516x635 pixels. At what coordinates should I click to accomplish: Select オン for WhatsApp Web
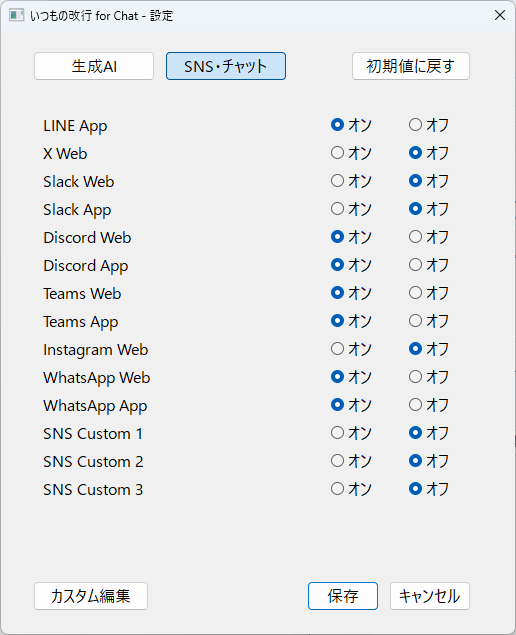(351, 377)
